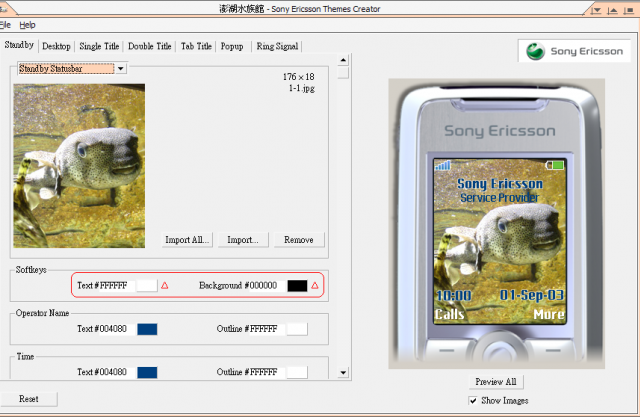Open the Single Title tab
This screenshot has width=640, height=417.
pos(99,46)
